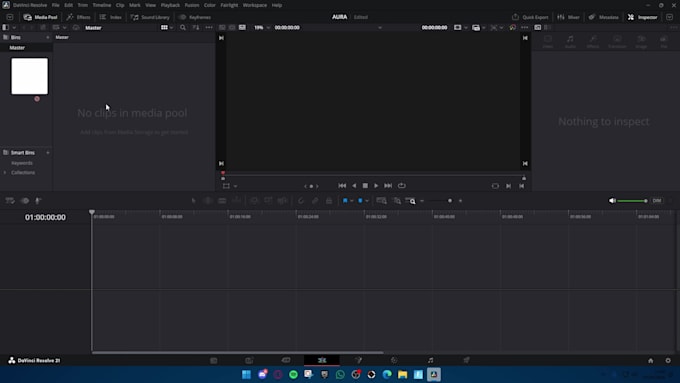The width and height of the screenshot is (680, 383).
Task: Open the viewer zoom 19% dropdown
Action: click(x=262, y=27)
